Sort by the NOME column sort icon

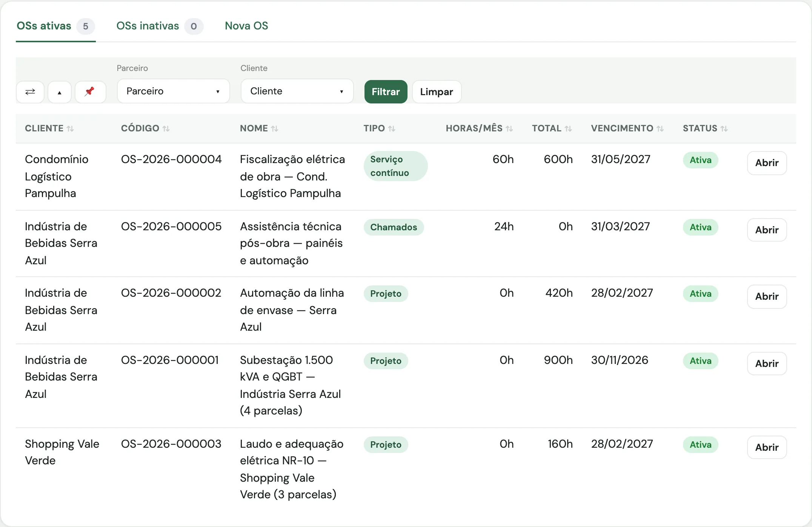(275, 129)
